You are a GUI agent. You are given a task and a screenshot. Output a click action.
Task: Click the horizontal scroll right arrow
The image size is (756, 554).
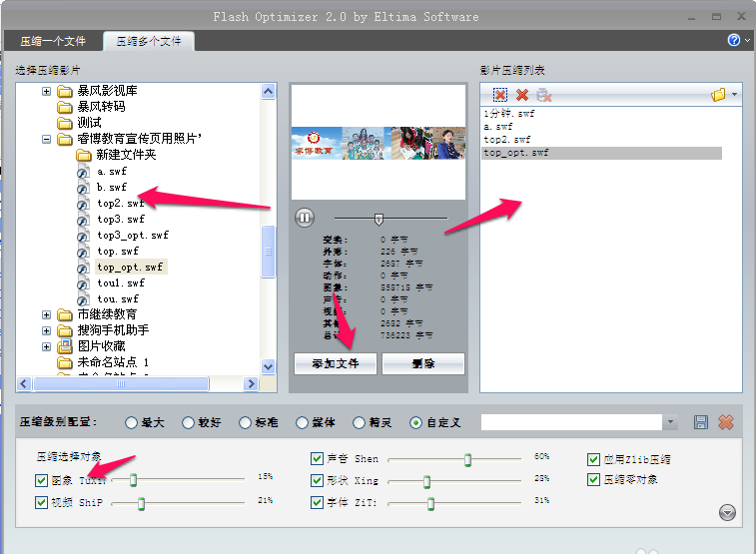251,384
